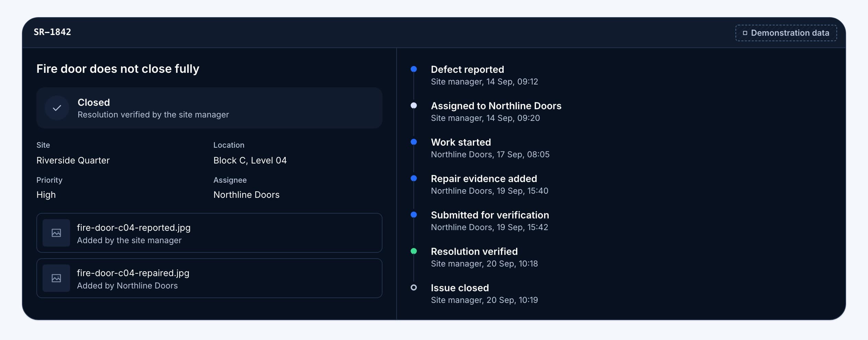The width and height of the screenshot is (868, 340).
Task: Click Added by the site manager caption
Action: 129,240
